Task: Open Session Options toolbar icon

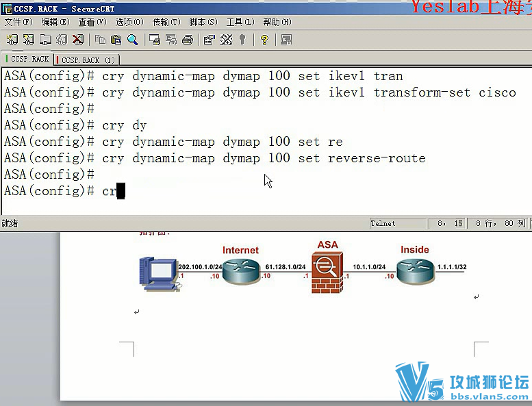Action: (x=210, y=40)
